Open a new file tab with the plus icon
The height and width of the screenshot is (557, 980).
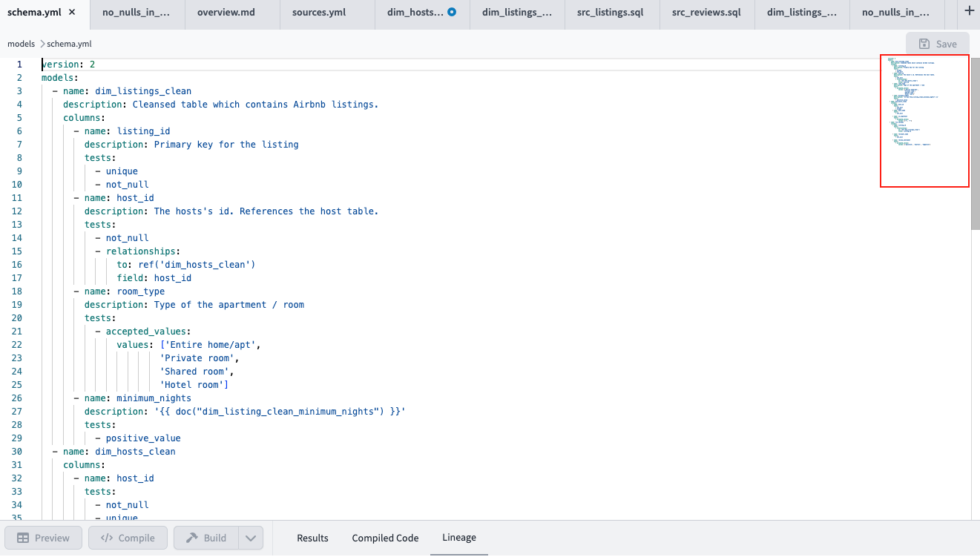969,10
